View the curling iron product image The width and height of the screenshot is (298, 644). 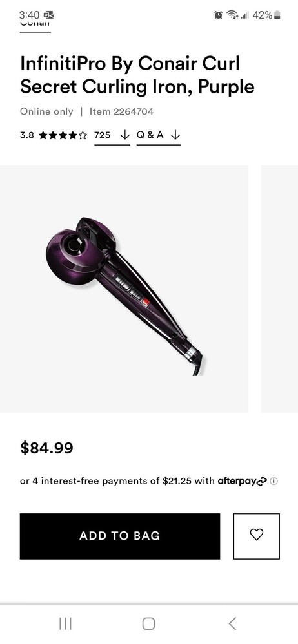point(124,289)
